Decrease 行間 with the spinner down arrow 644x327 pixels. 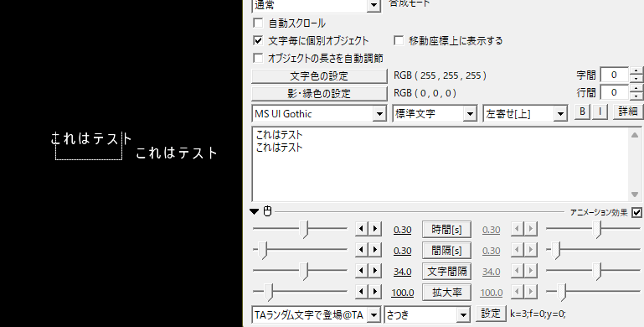coord(636,96)
